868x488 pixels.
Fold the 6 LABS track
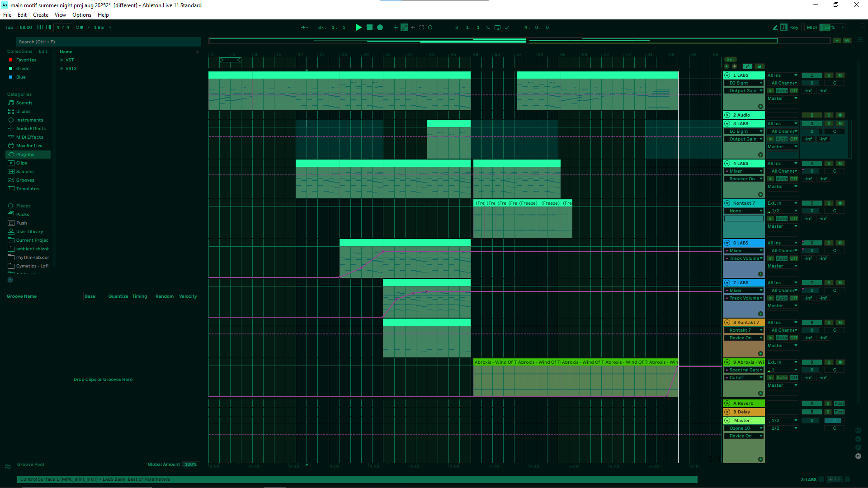tap(727, 243)
